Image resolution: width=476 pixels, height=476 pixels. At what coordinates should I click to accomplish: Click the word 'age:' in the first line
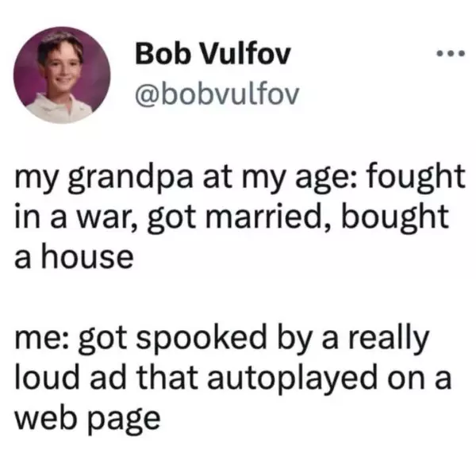[x=328, y=180]
